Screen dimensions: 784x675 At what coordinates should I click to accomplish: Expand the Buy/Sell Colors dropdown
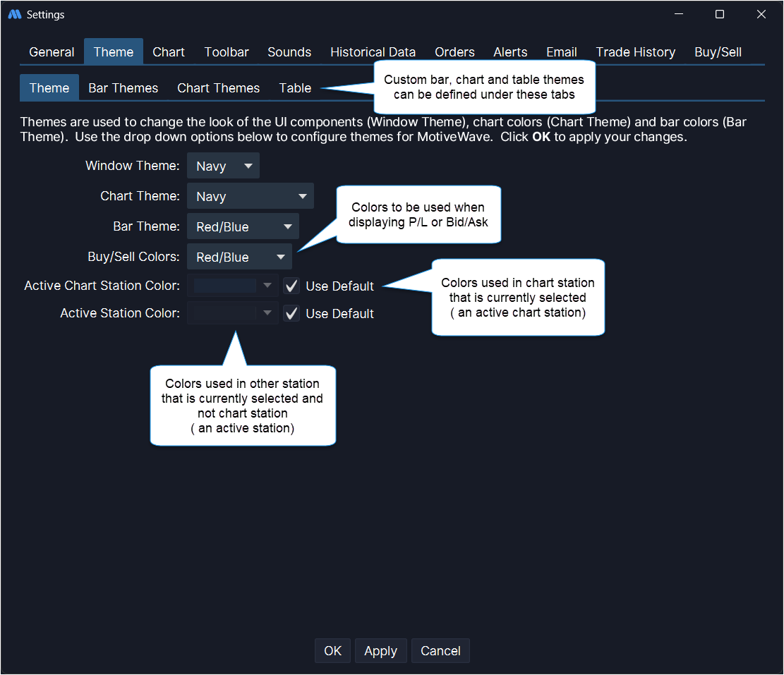pos(239,257)
